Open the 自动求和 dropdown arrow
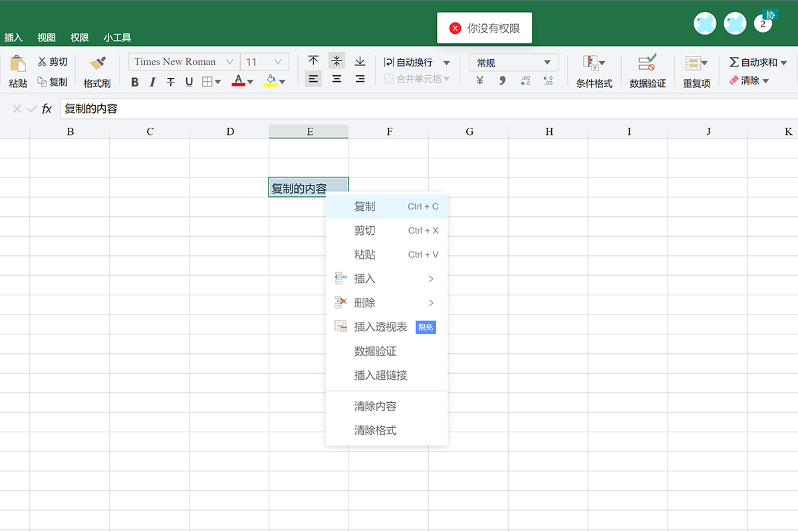 click(783, 63)
